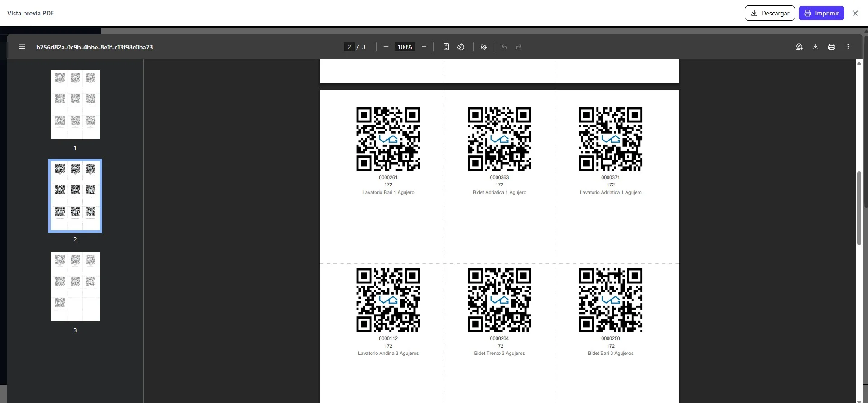The image size is (868, 403).
Task: Open page 3 thumbnail
Action: click(x=75, y=287)
